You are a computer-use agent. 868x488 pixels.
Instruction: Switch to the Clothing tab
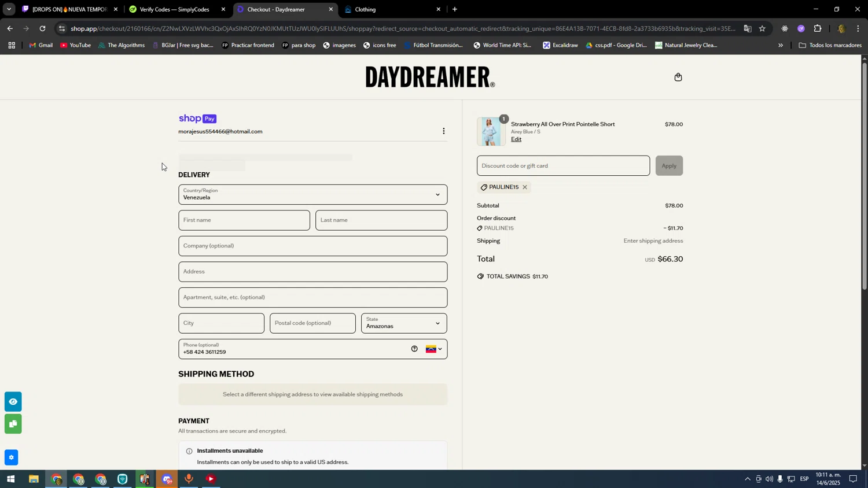[392, 9]
